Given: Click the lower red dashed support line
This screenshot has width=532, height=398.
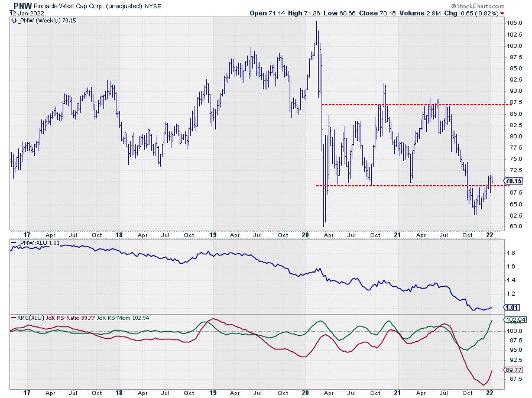Looking at the screenshot, I should [x=408, y=186].
